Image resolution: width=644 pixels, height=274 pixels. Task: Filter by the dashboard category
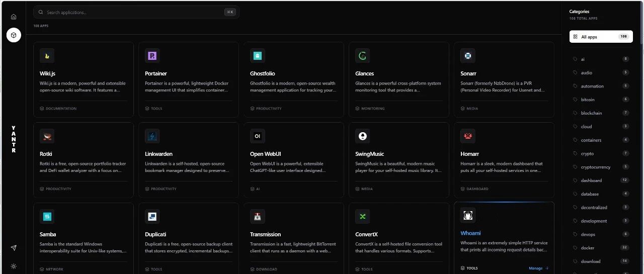601,180
